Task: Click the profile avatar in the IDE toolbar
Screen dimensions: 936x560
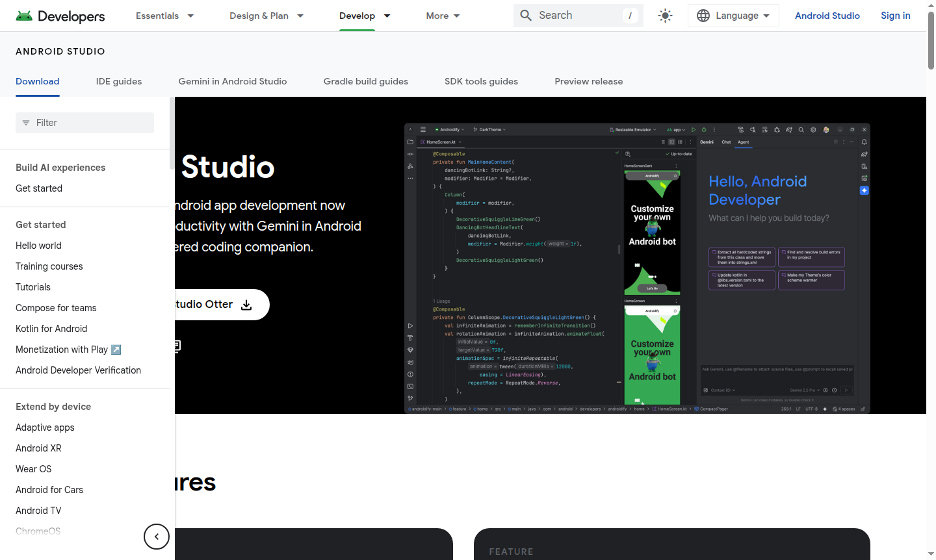Action: point(826,129)
